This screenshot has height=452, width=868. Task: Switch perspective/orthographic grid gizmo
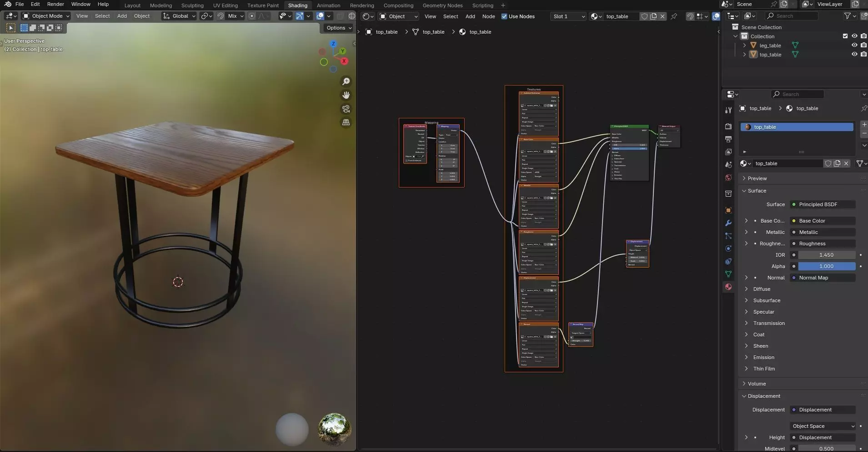point(346,122)
